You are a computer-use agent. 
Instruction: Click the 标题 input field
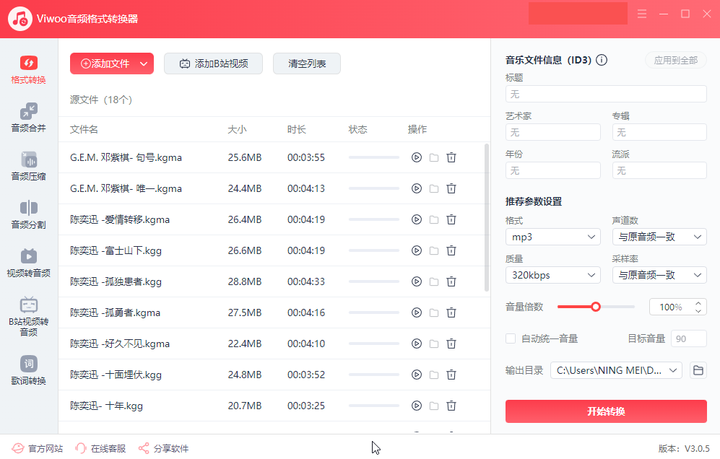click(x=606, y=94)
